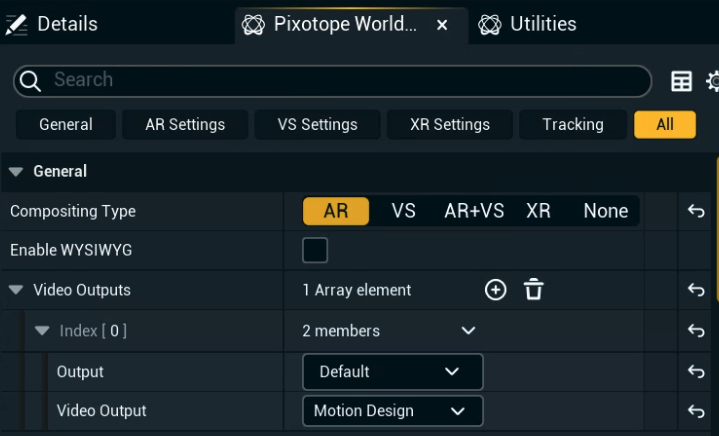Collapse the General section
Screen dimensions: 719x436
pos(16,172)
